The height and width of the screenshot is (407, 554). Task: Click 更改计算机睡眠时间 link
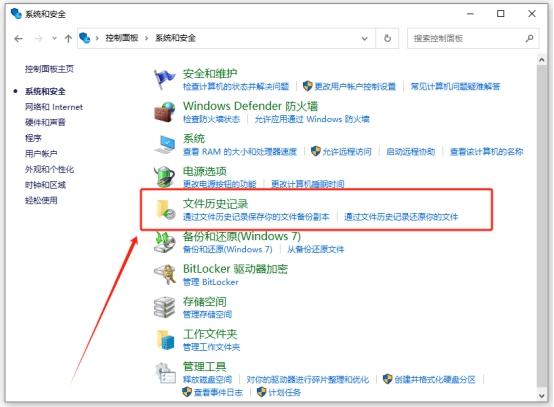[307, 184]
